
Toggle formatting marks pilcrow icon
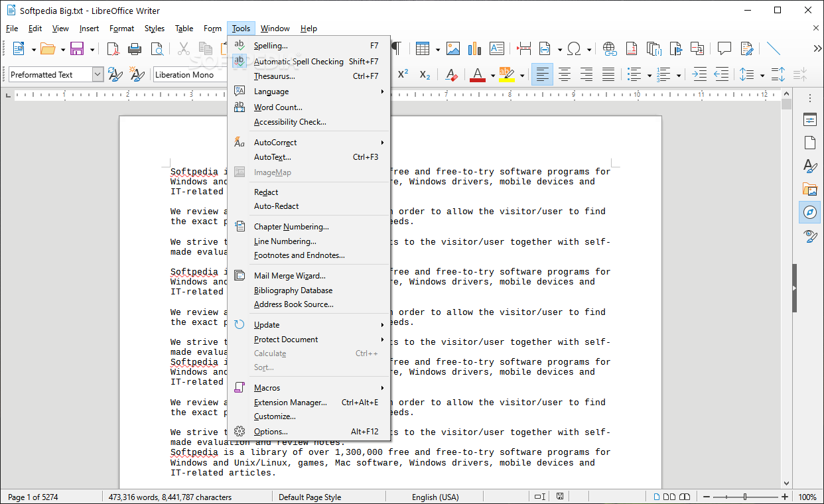[x=396, y=48]
